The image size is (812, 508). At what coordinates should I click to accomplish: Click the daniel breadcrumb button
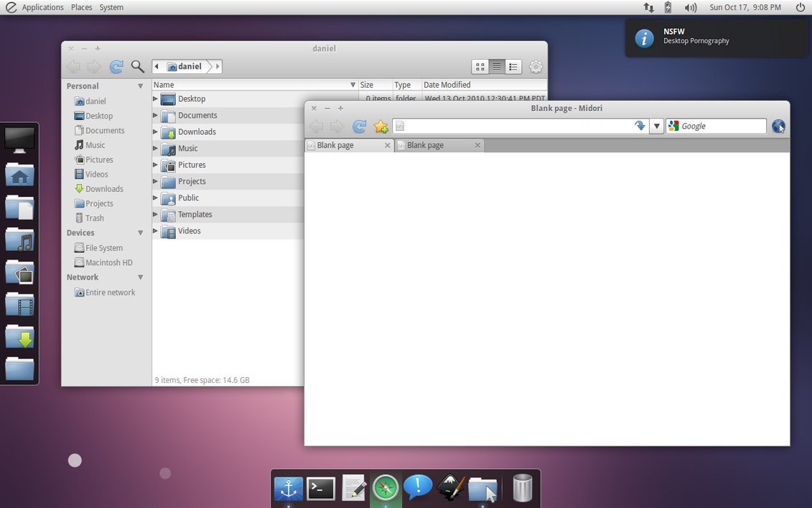tap(185, 67)
